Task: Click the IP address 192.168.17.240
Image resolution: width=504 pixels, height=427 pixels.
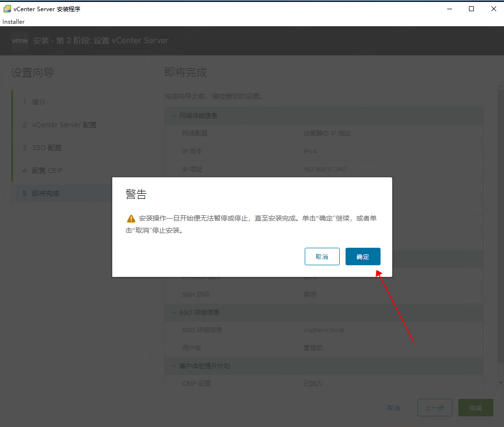Action: pos(325,170)
